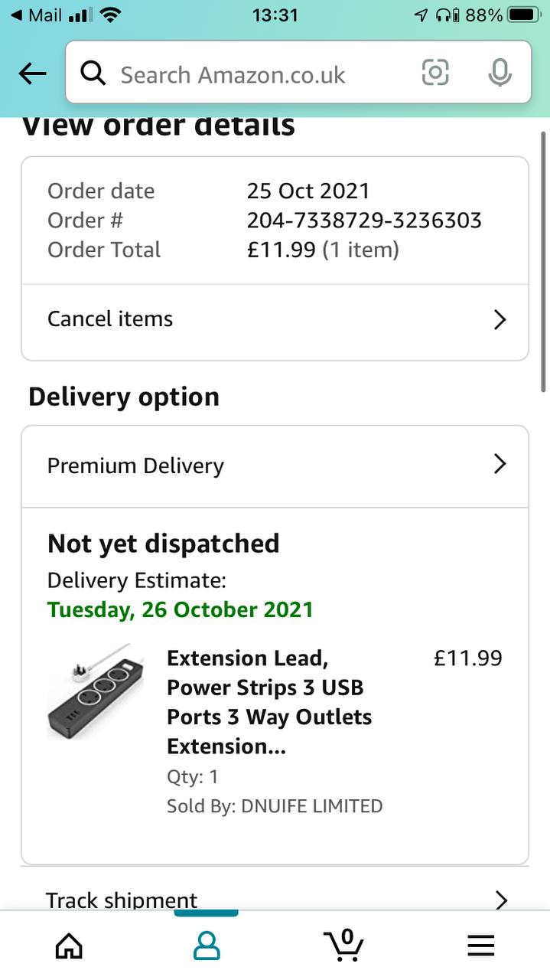Image resolution: width=550 pixels, height=980 pixels.
Task: Open the account profile tab
Action: pos(206,946)
